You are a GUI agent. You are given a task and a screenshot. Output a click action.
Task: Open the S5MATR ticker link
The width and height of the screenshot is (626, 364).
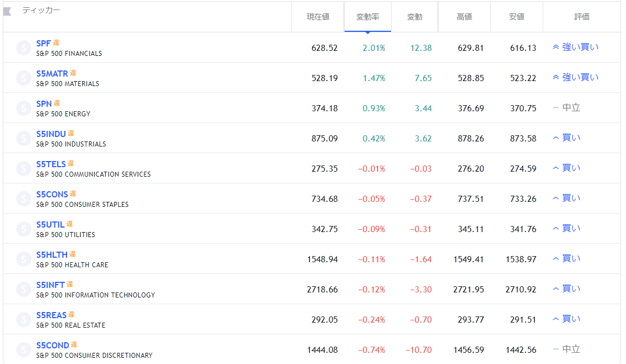pyautogui.click(x=52, y=74)
